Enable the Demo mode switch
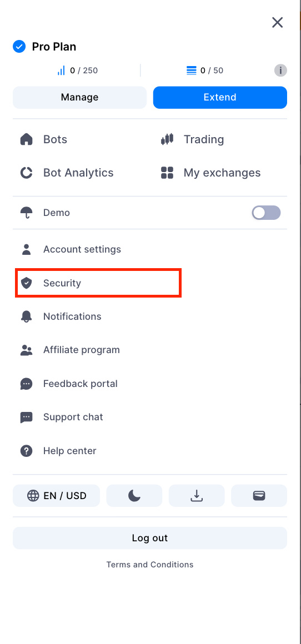 coord(266,213)
